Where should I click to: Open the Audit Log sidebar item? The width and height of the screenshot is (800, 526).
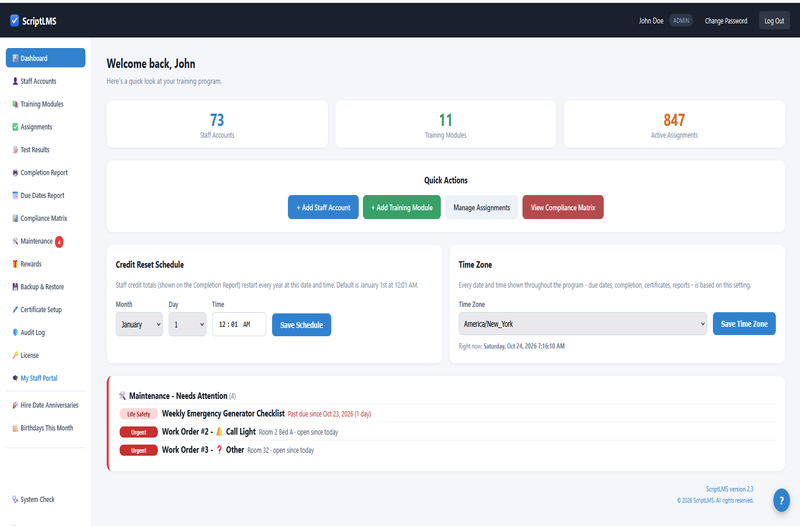[x=45, y=332]
